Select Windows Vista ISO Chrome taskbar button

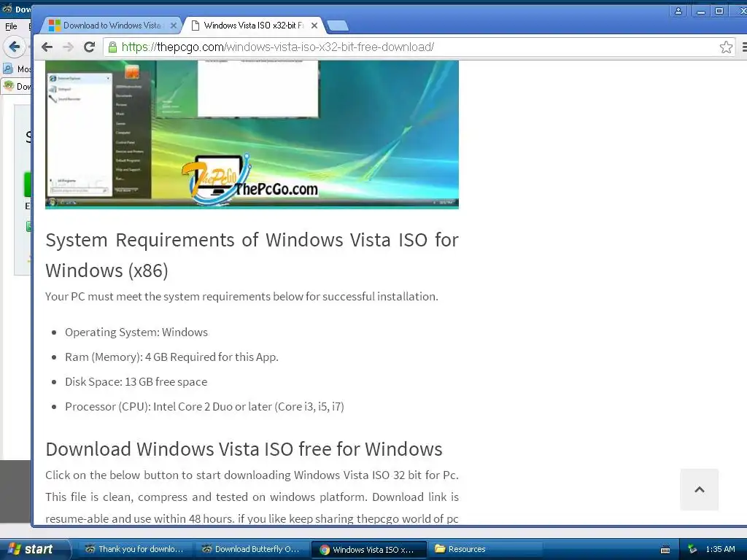pos(368,549)
